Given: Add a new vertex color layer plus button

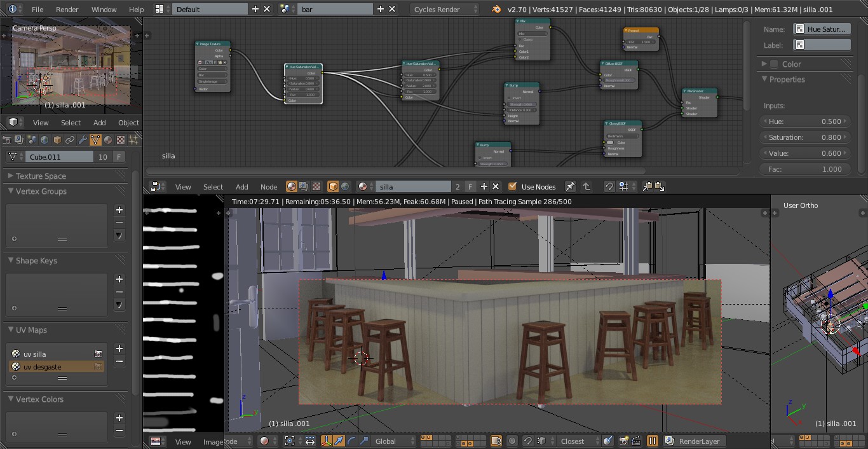Looking at the screenshot, I should point(119,418).
